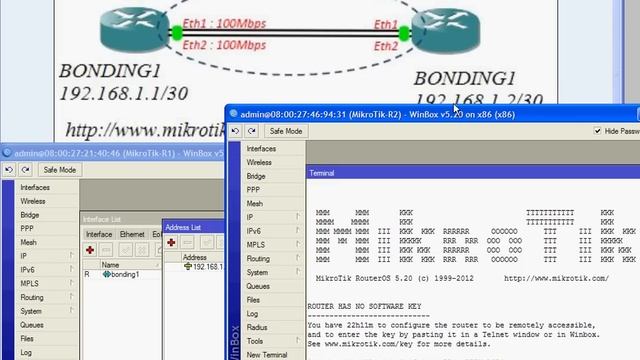Select the Interface tab in Interface List
Image resolution: width=640 pixels, height=360 pixels.
pos(99,234)
